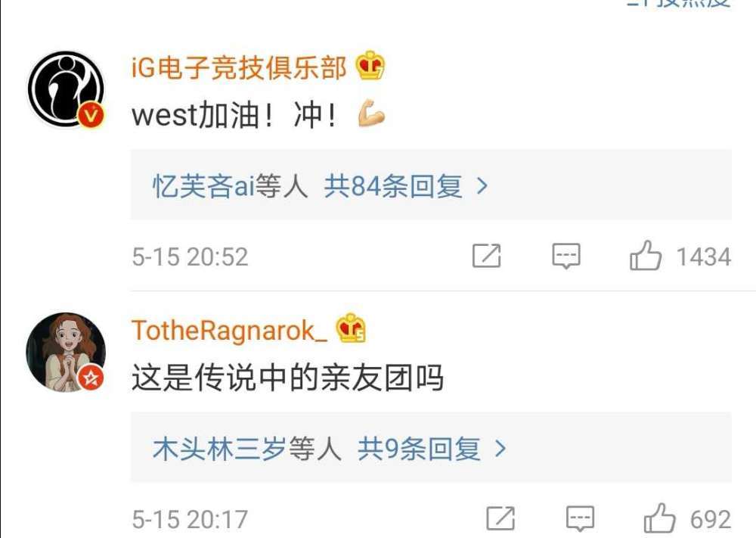Reply to 这是传说中的亲友团吗 comment via bubble icon

coord(580,518)
